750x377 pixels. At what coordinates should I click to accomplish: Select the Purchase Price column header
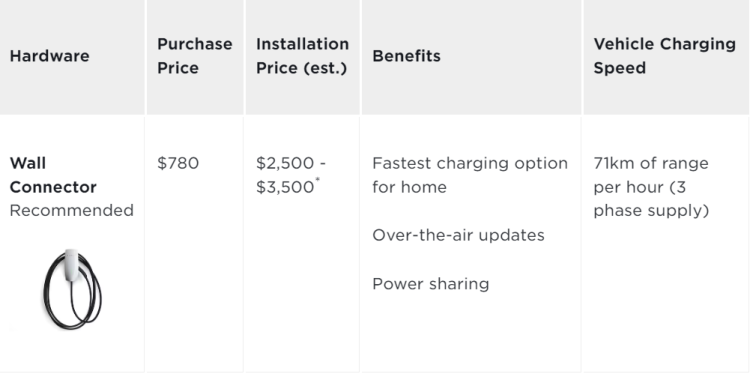195,56
